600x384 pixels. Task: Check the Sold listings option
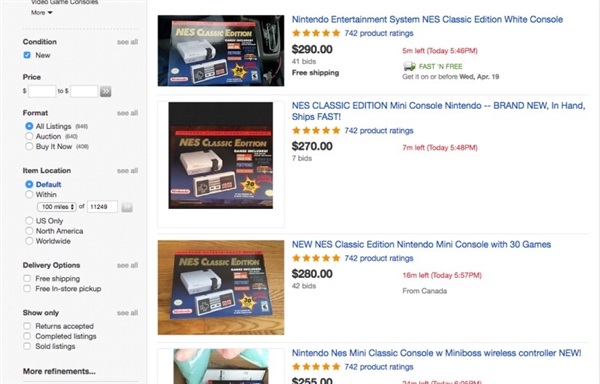click(27, 346)
